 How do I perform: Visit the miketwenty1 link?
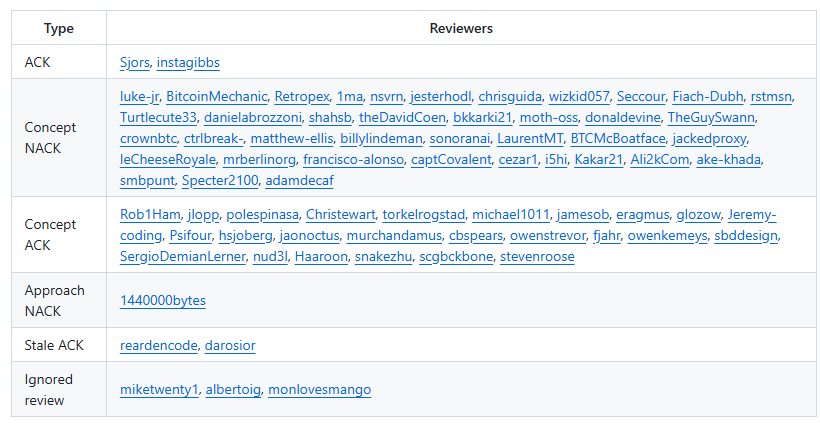point(159,389)
